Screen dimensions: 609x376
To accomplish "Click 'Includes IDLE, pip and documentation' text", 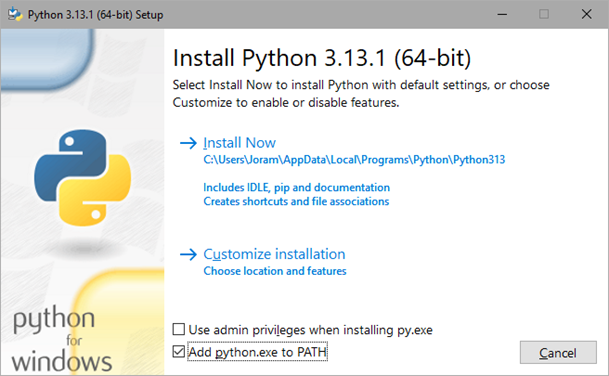I will 296,188.
